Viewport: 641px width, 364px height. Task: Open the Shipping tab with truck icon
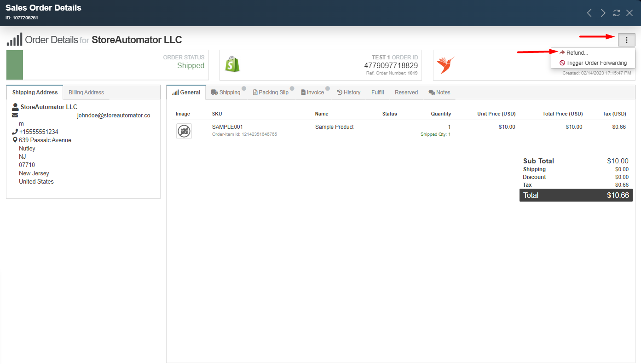coord(226,92)
